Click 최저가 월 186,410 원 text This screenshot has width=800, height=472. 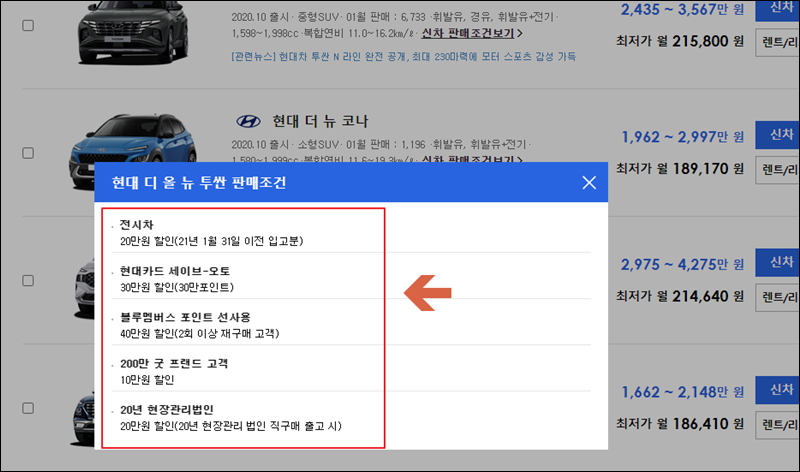[680, 424]
